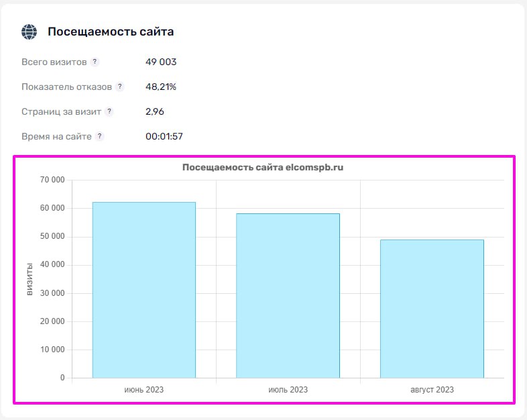This screenshot has width=527, height=420.
Task: Click the август 2023 axis label
Action: pyautogui.click(x=432, y=390)
